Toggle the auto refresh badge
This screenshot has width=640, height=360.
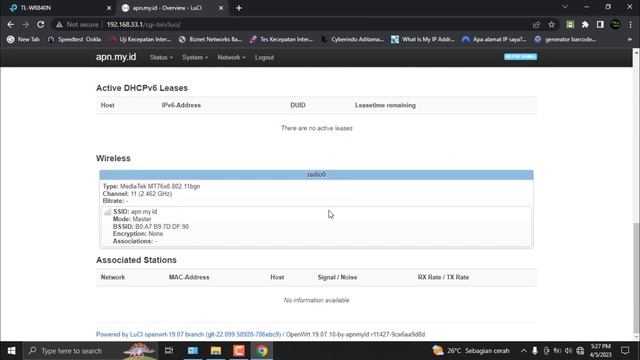520,57
